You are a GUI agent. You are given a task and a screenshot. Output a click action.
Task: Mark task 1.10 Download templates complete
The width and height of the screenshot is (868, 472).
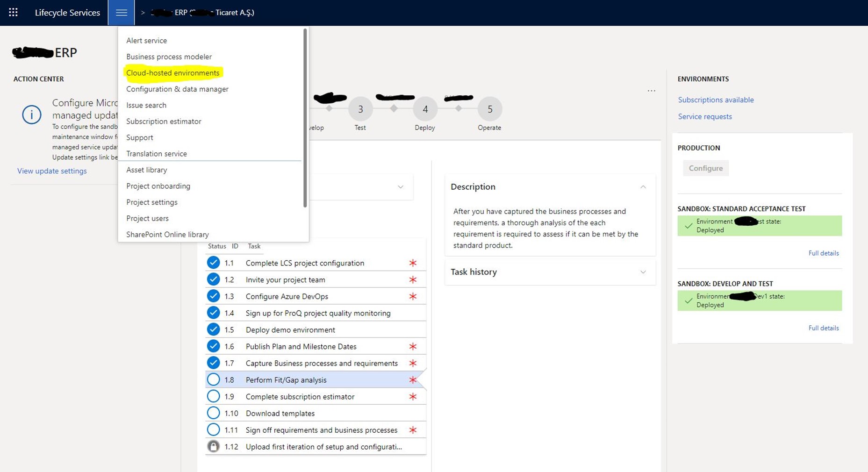[213, 413]
